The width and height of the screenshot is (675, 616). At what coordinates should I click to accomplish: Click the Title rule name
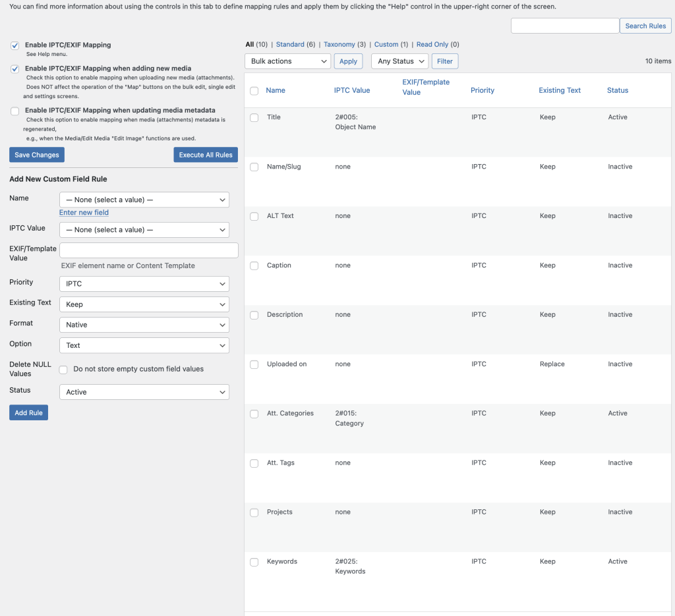[274, 117]
